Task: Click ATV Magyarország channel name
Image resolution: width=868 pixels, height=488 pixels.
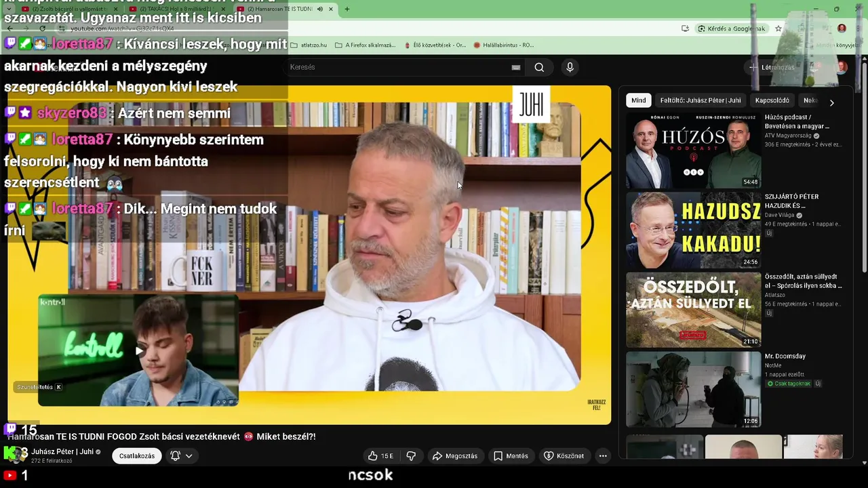Action: 788,136
